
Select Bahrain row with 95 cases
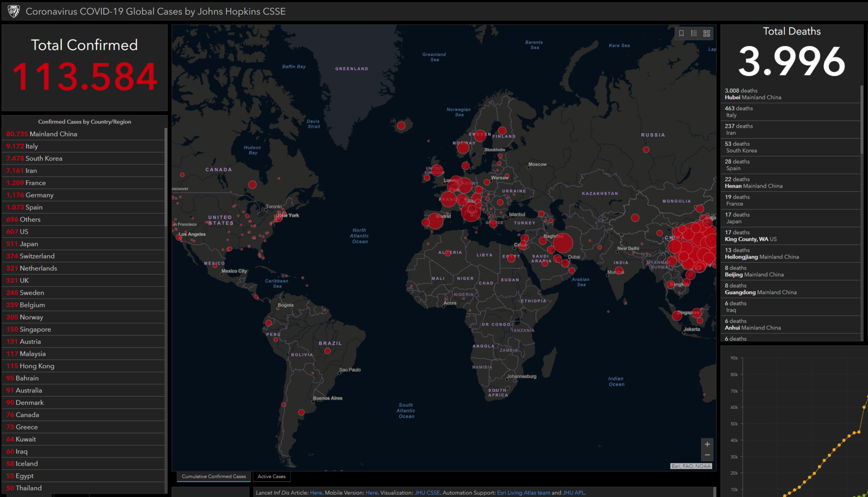click(x=83, y=378)
